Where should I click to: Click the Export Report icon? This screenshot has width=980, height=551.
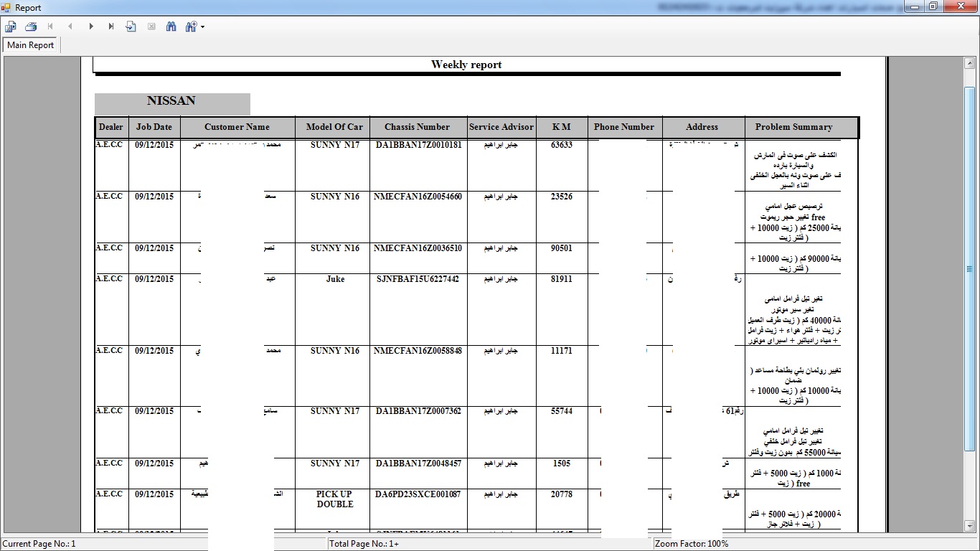click(x=11, y=27)
